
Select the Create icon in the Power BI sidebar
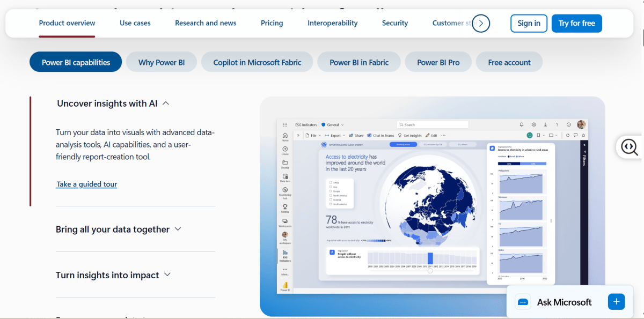click(x=285, y=150)
